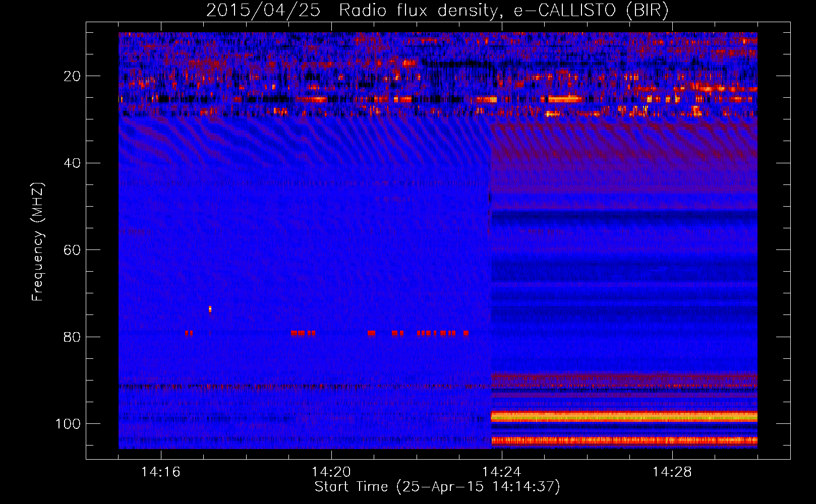816x504 pixels.
Task: Click the 60 MHz frequency tick label
Action: (72, 250)
